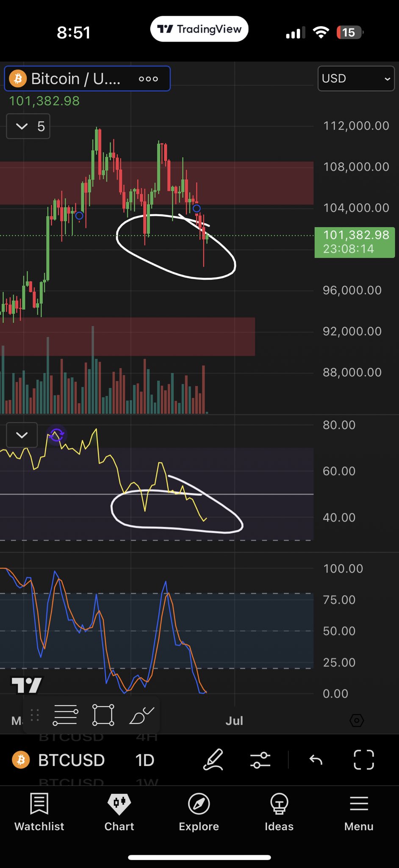Tap the drag handle of the drawing toolbar
Viewport: 399px width, 868px height.
point(35,715)
